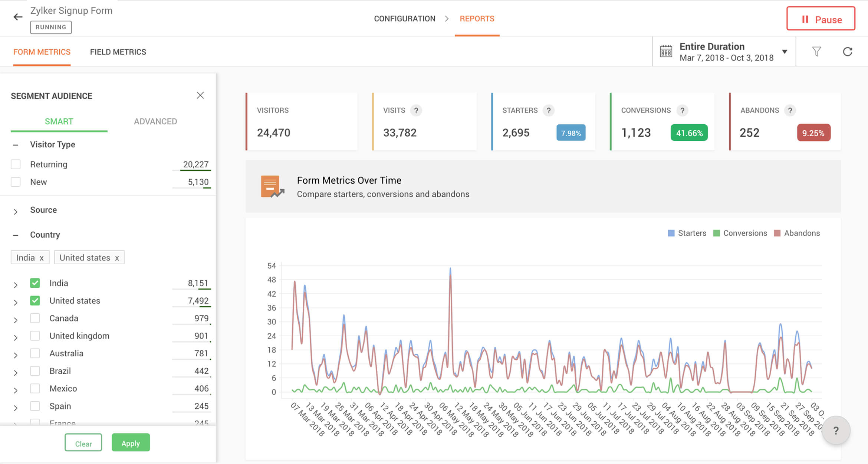
Task: Open the filter funnel icon
Action: tap(816, 52)
